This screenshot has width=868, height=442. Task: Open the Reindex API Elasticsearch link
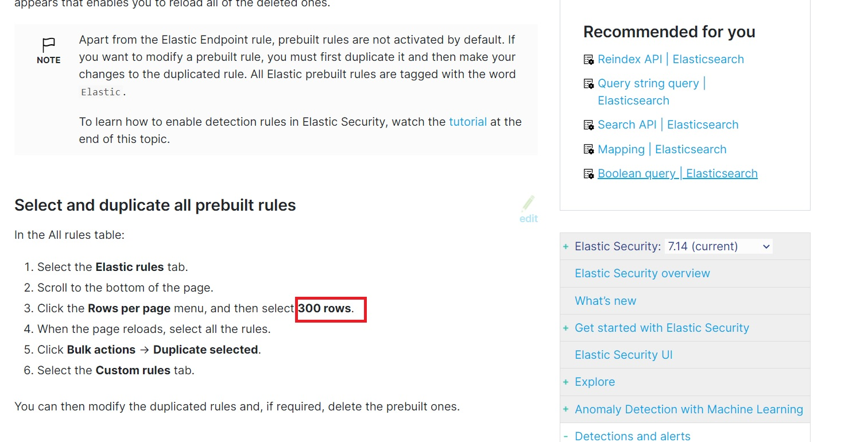[x=671, y=59]
